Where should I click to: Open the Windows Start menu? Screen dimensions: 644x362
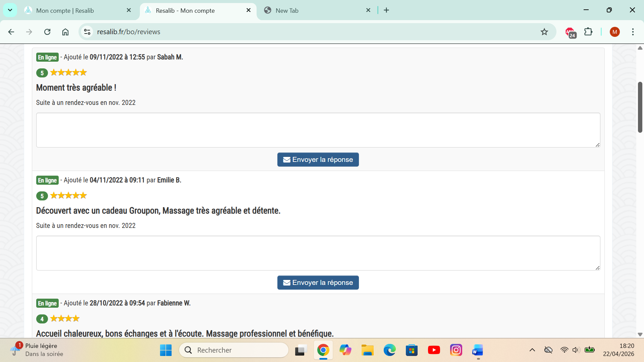pos(166,350)
